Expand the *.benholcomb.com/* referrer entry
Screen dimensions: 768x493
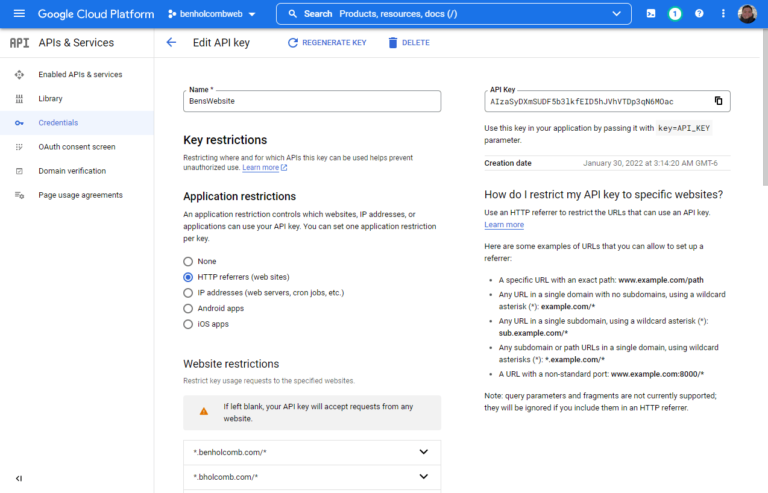pyautogui.click(x=424, y=452)
